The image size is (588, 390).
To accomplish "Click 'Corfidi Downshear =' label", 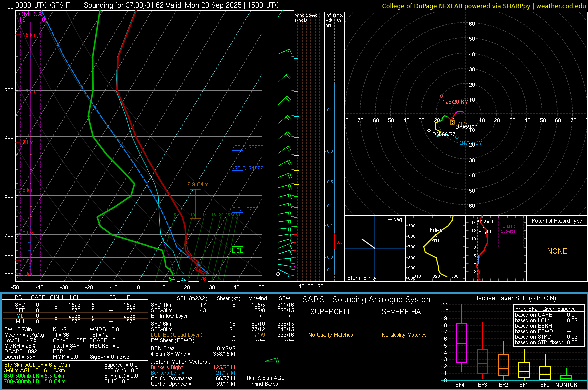I will (x=175, y=378).
